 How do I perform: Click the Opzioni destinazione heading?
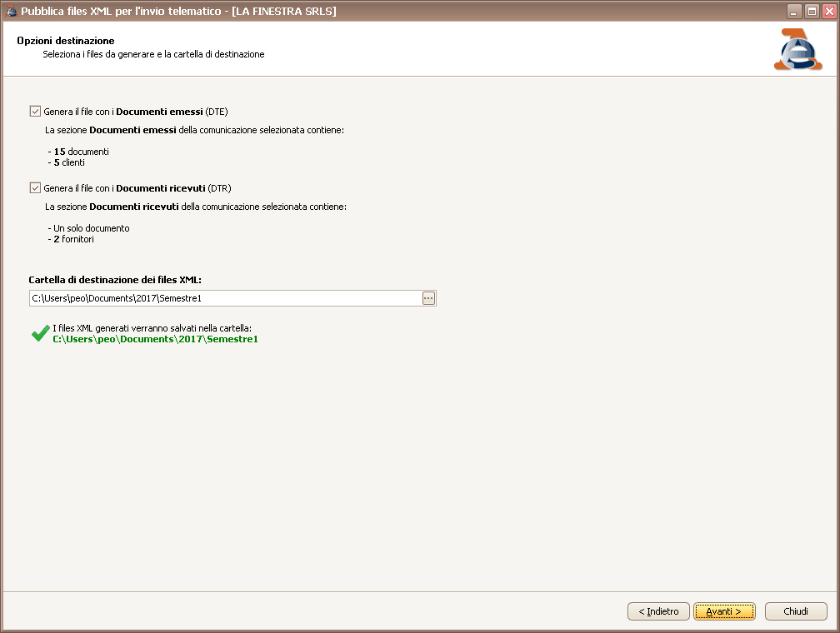(x=66, y=41)
